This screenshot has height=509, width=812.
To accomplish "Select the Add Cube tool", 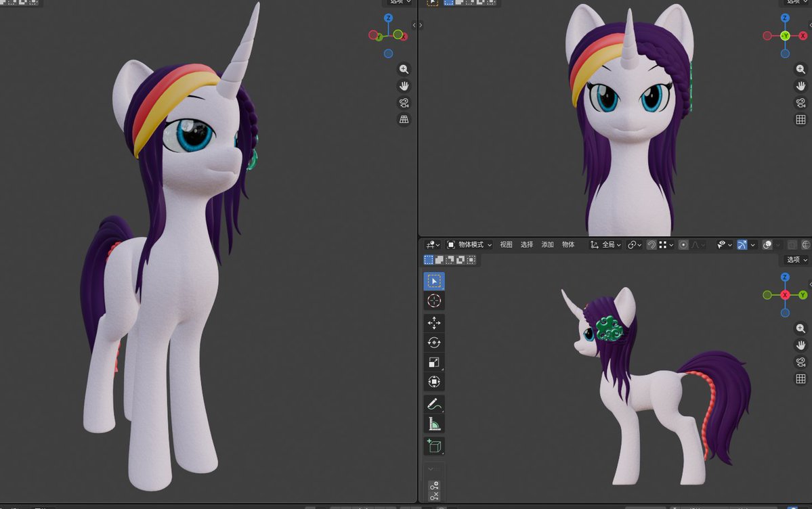I will click(434, 446).
